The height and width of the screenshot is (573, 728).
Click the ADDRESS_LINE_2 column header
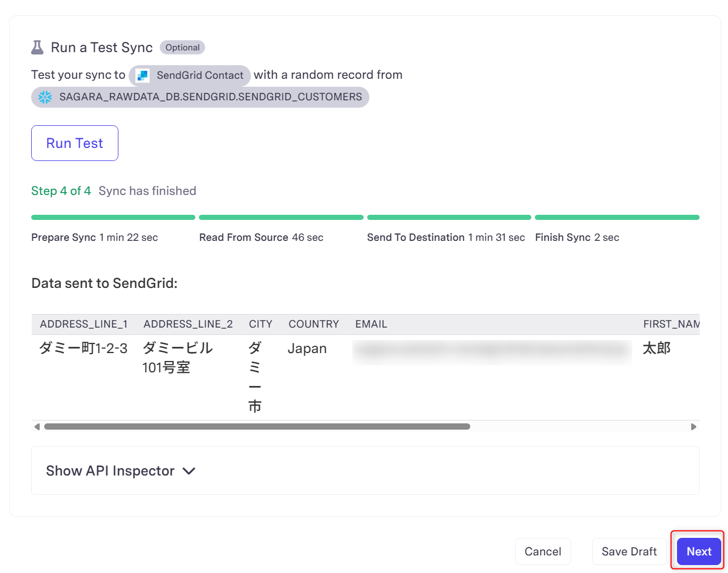[188, 324]
